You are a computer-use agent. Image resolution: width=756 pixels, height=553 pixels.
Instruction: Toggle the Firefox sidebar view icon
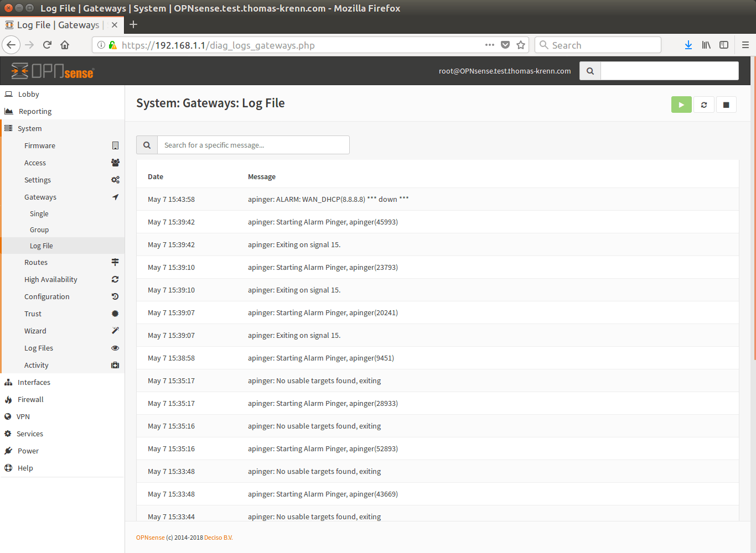tap(724, 45)
